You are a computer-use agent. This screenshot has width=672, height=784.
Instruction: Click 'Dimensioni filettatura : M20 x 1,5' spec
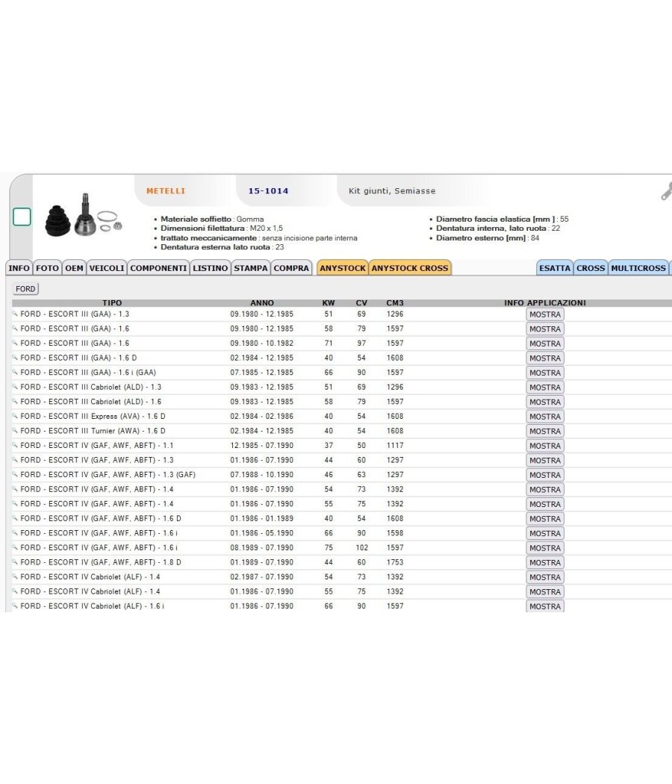click(x=222, y=228)
